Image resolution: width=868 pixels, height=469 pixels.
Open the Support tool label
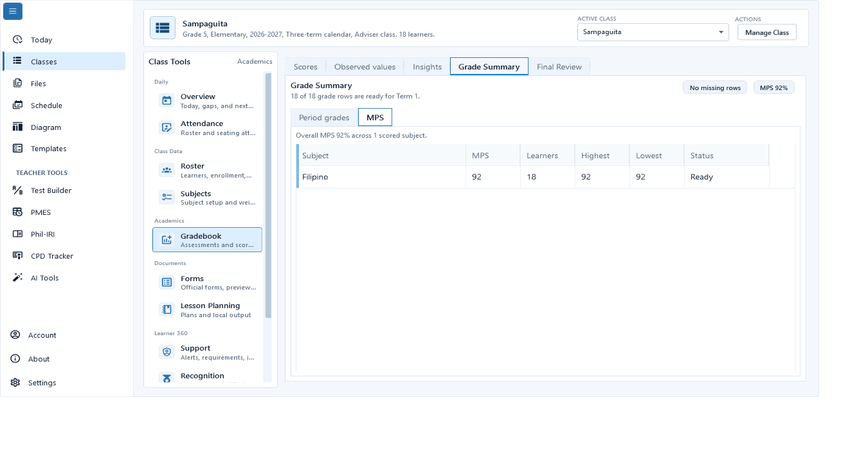(195, 348)
